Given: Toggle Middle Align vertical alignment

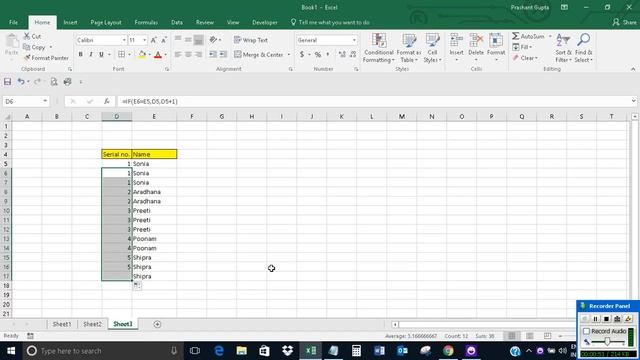Looking at the screenshot, I should click(x=188, y=40).
